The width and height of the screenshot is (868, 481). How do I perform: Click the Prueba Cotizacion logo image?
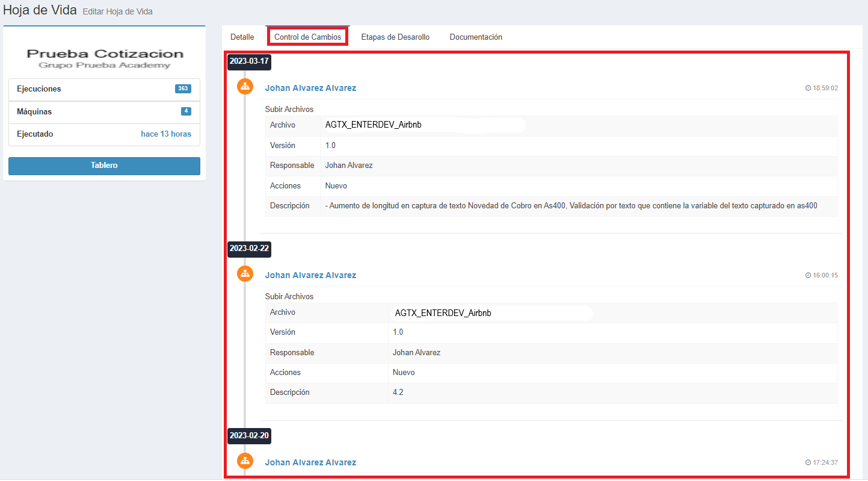coord(105,58)
